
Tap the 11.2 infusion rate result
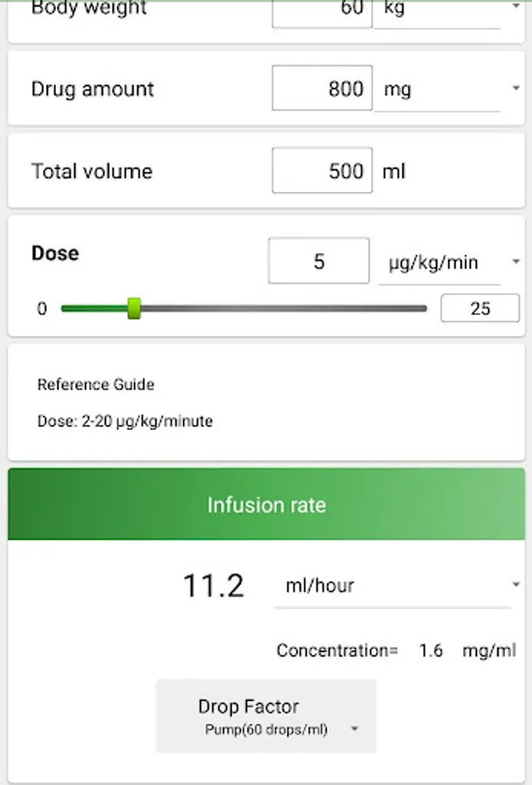(214, 586)
